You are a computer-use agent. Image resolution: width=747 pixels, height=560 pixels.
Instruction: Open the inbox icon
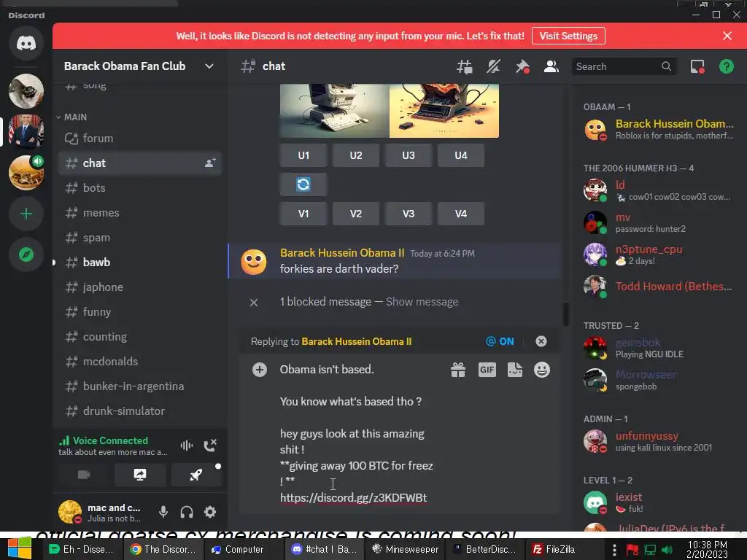(697, 66)
